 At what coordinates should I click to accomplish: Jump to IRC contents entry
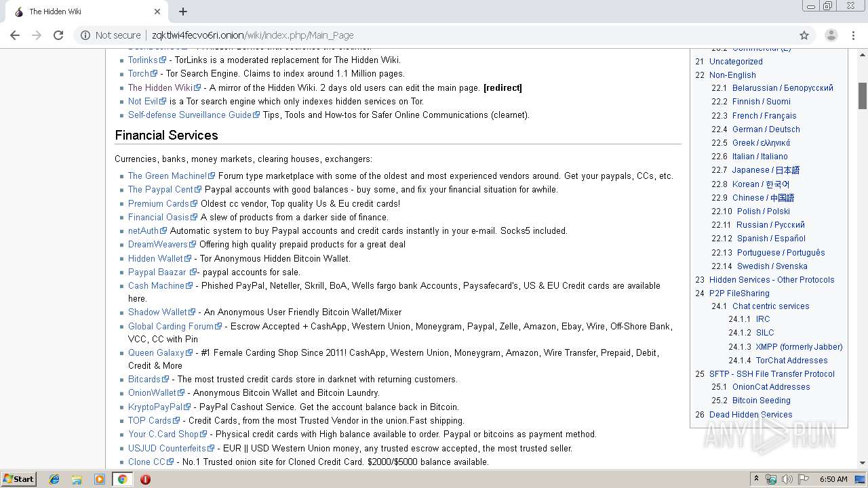(763, 319)
